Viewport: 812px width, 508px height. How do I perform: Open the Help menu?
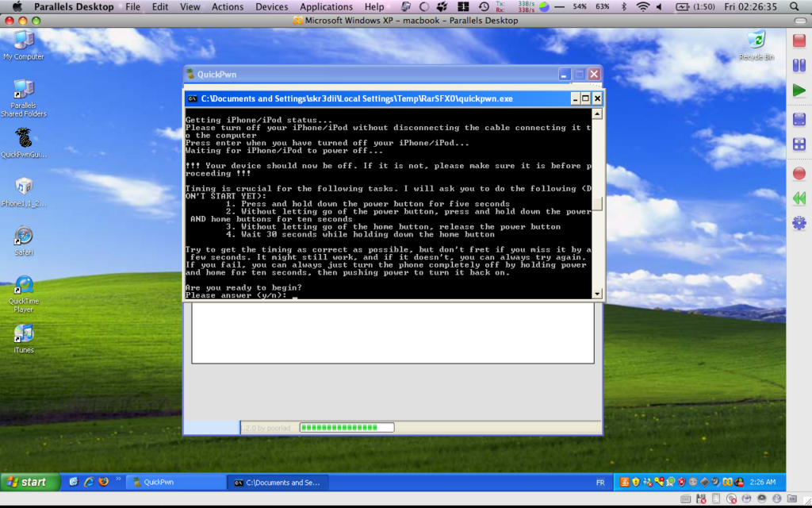374,6
